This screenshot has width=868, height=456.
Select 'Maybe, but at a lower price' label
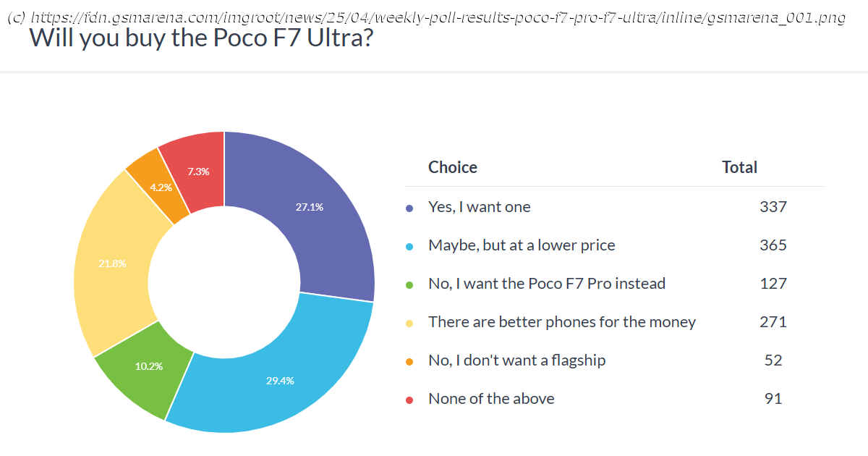coord(522,245)
